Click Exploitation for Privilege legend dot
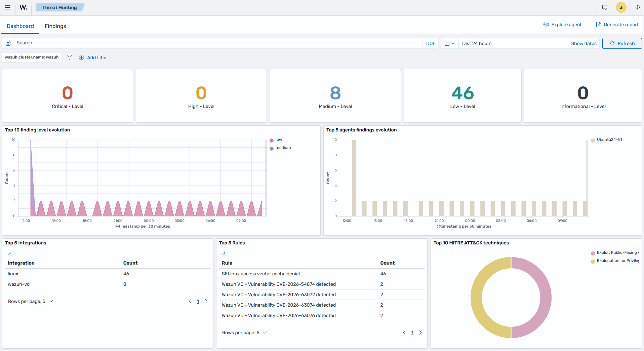Screen dimensions: 644x351 coord(593,261)
